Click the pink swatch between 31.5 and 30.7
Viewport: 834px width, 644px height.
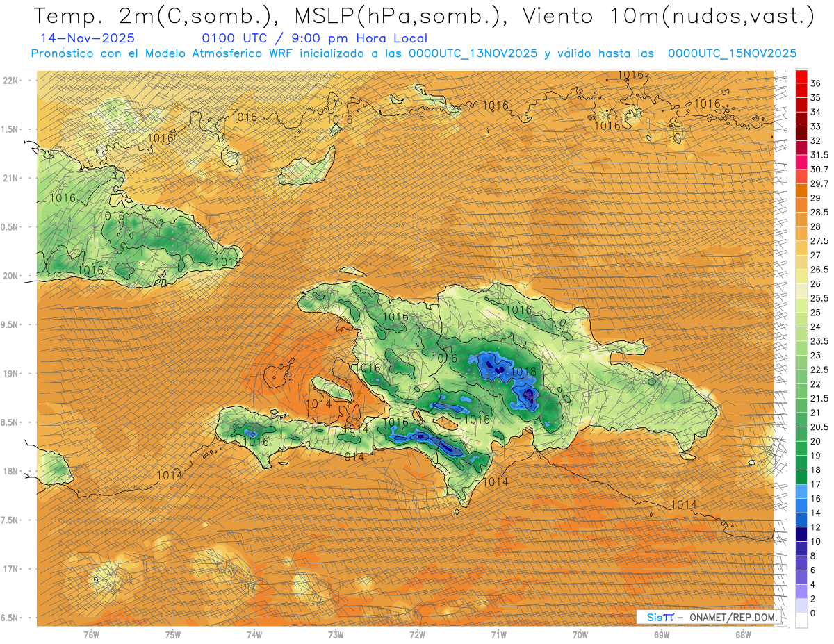(x=801, y=162)
